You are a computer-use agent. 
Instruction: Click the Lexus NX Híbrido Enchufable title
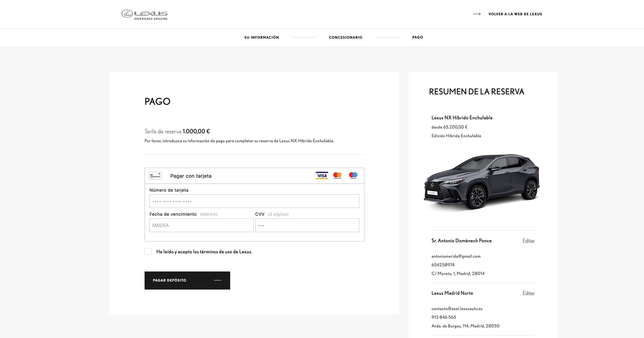tap(462, 118)
